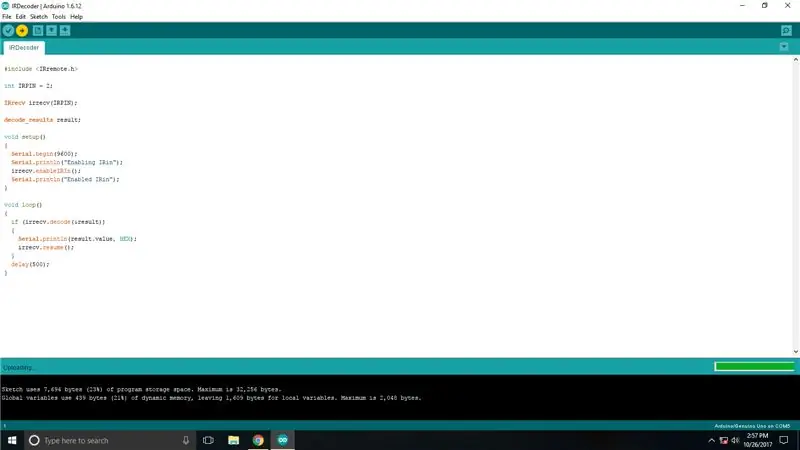Click the Arduino taskbar icon
800x450 pixels.
pos(283,440)
